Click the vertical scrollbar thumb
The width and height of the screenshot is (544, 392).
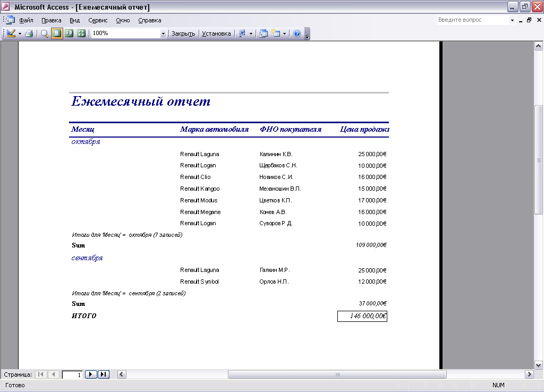(539, 160)
